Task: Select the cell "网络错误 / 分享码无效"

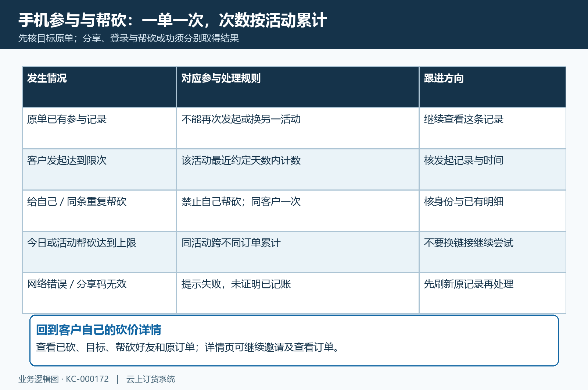Action: 100,293
